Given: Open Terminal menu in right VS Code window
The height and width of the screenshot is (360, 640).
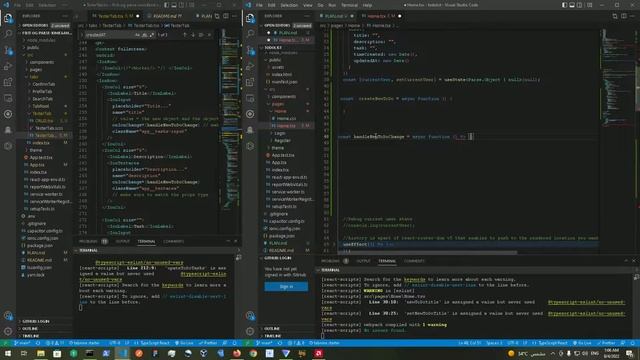Looking at the screenshot, I should [349, 5].
